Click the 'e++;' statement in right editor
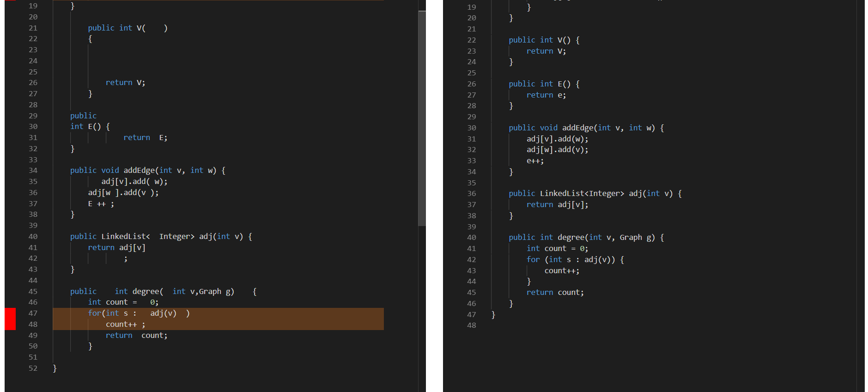This screenshot has height=392, width=868. [535, 161]
